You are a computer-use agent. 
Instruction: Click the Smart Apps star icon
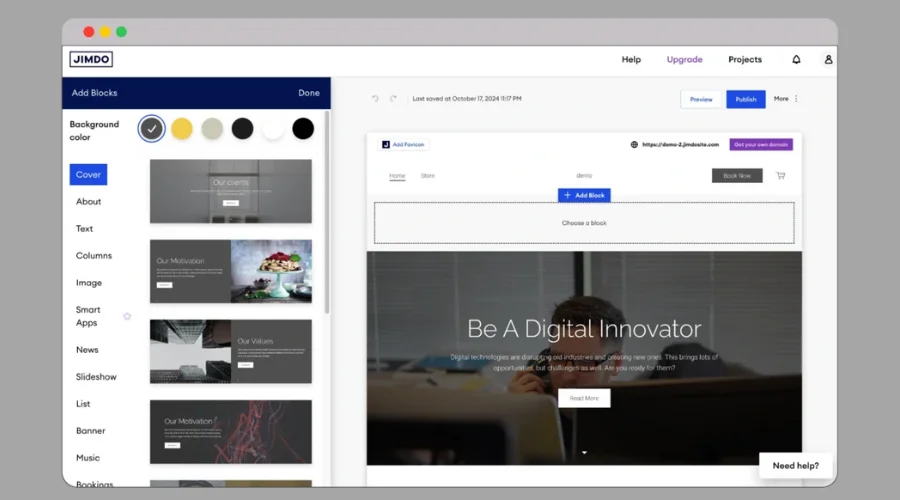click(127, 316)
